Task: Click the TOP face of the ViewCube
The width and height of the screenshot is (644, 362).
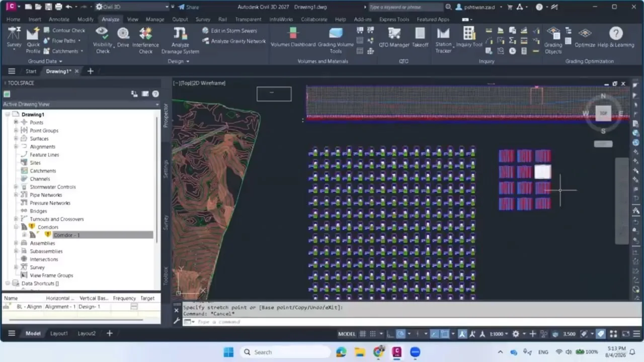Action: [603, 113]
